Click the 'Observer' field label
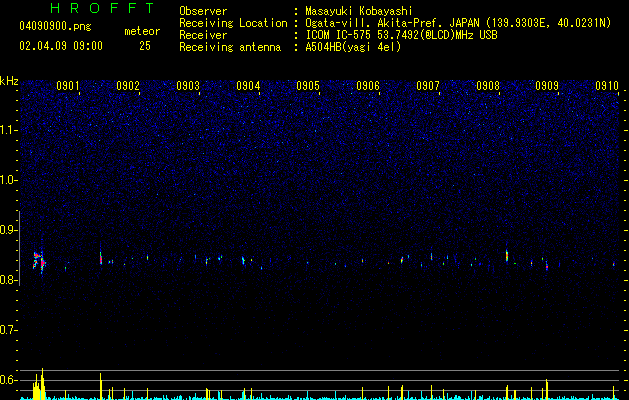This screenshot has width=629, height=400. [203, 11]
